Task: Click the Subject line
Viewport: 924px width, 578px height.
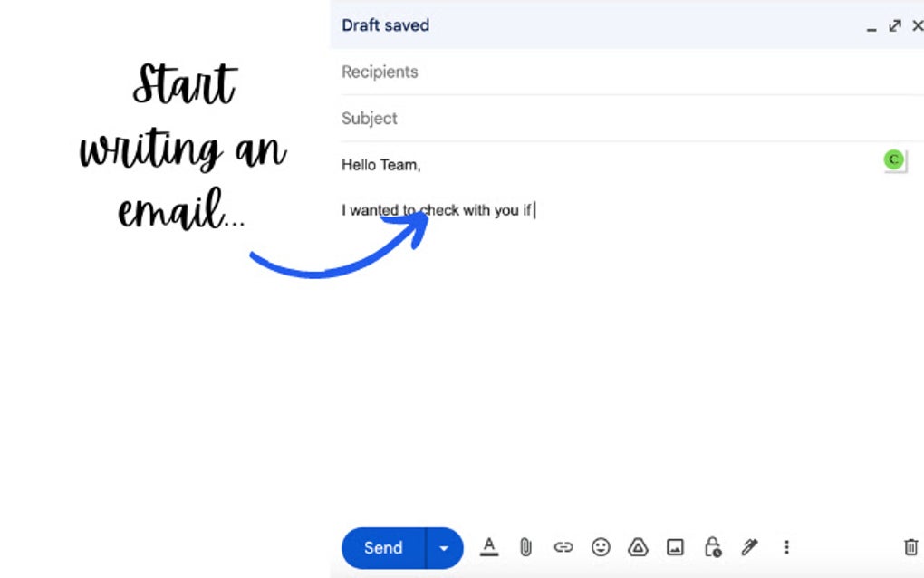Action: click(x=369, y=118)
